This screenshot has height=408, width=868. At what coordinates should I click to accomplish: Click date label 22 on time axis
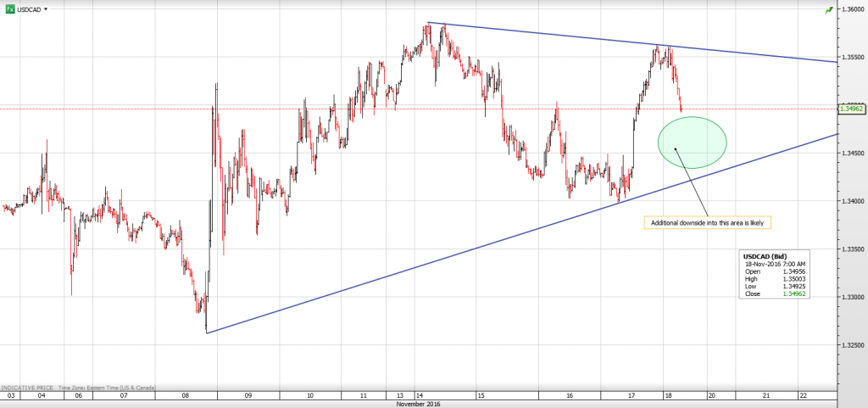[803, 395]
